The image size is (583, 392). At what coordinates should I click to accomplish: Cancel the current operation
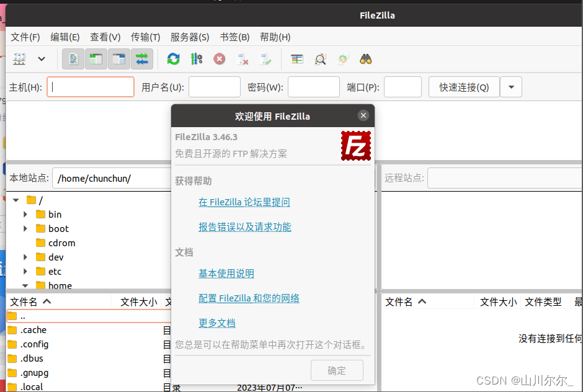(218, 59)
